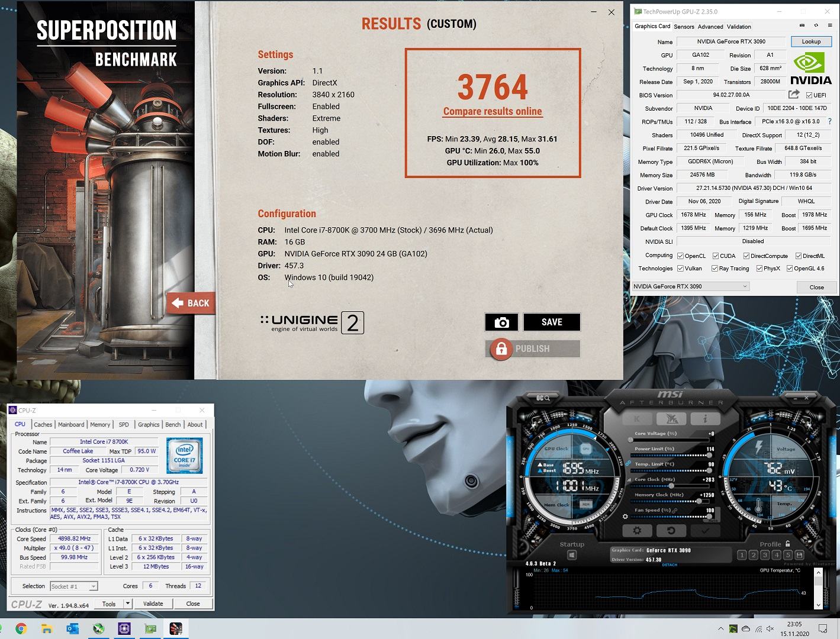Go back with the BACK button
Image resolution: width=840 pixels, height=639 pixels.
pos(191,303)
